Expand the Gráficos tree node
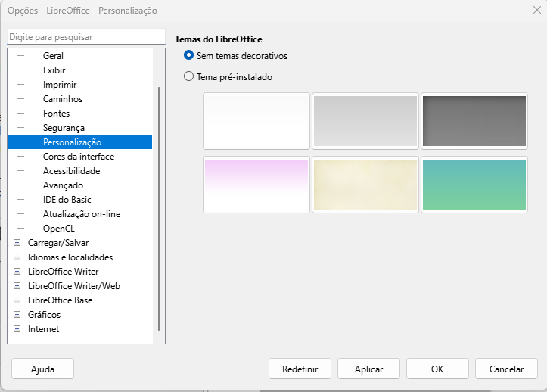 coord(17,315)
